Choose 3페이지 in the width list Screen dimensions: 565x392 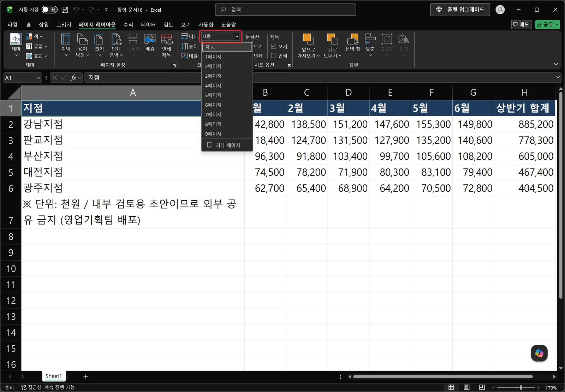(x=227, y=76)
